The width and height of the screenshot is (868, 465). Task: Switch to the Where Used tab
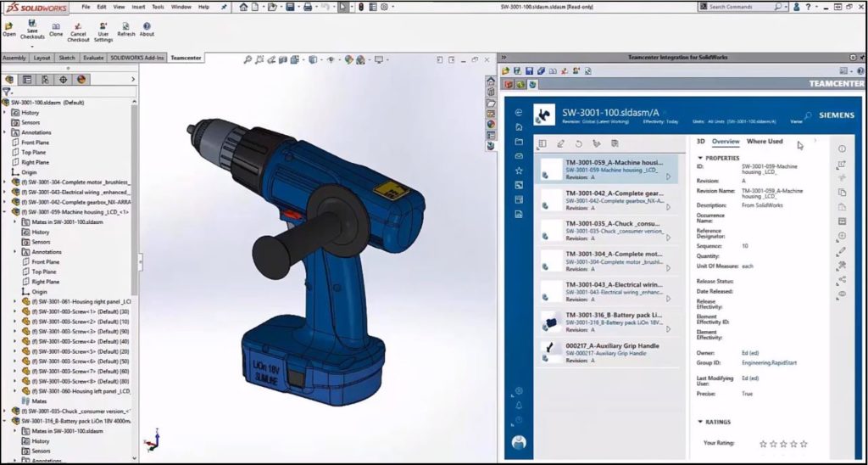coord(765,142)
